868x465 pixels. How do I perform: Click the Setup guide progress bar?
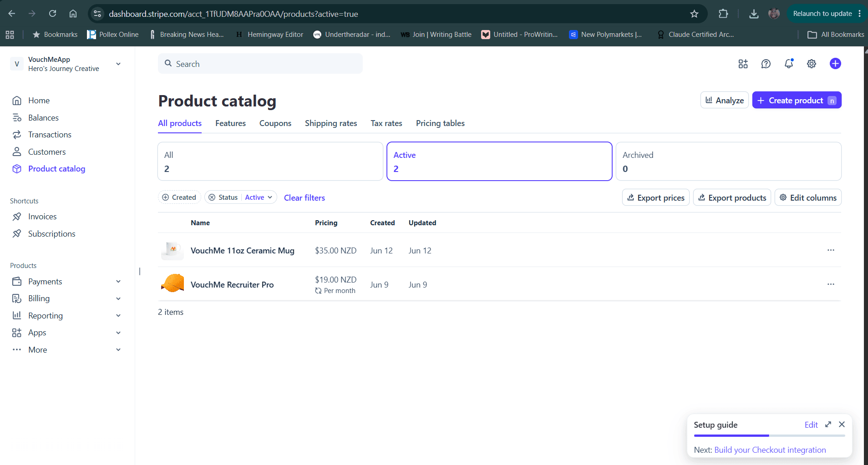(x=769, y=436)
